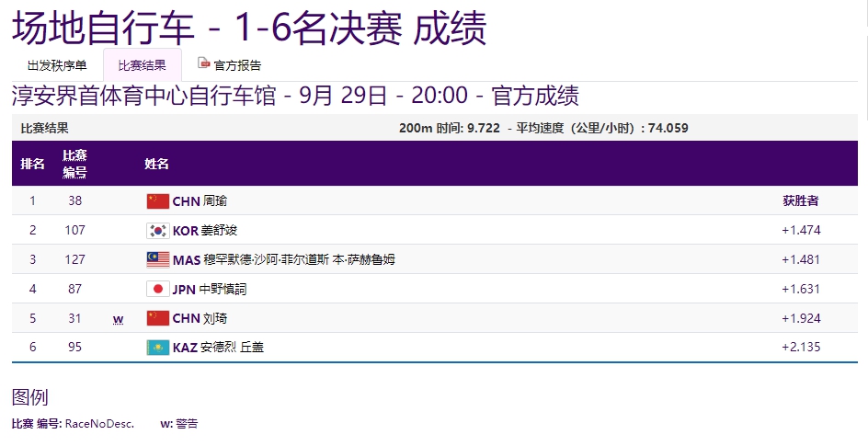
Task: Click the 姓名 column header
Action: [x=156, y=165]
